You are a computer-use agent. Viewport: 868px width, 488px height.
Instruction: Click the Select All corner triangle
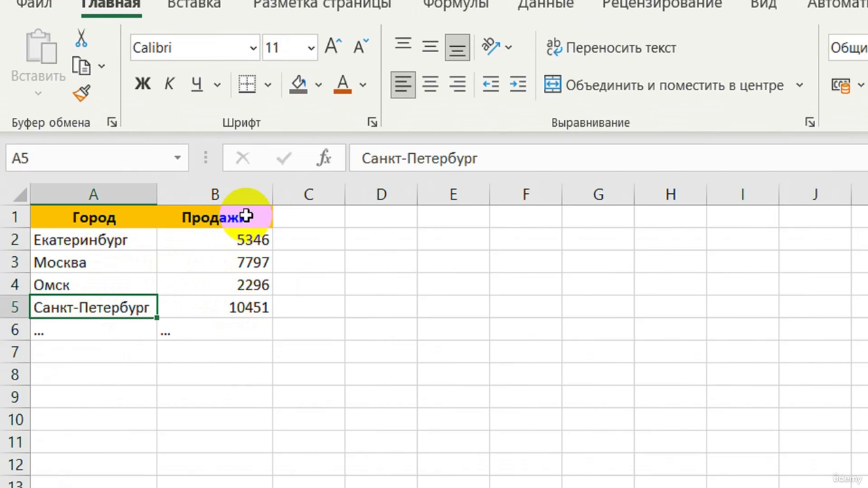(20, 195)
